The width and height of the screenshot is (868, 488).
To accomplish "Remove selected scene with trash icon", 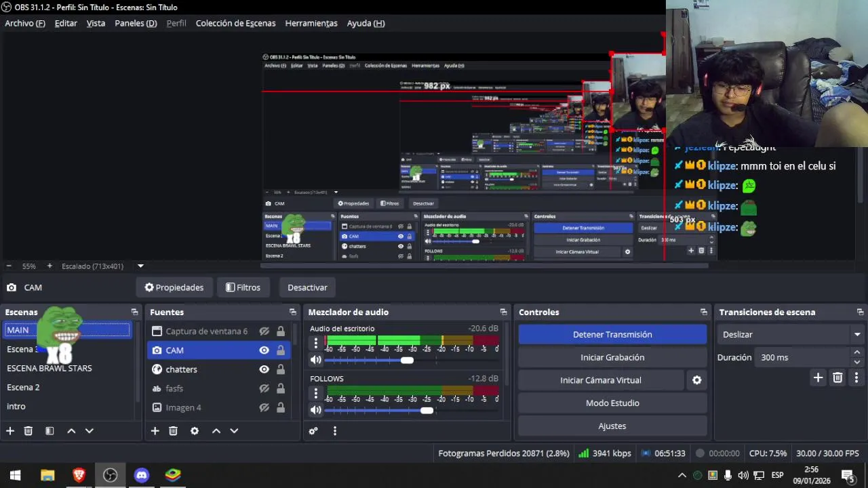I will [x=28, y=431].
